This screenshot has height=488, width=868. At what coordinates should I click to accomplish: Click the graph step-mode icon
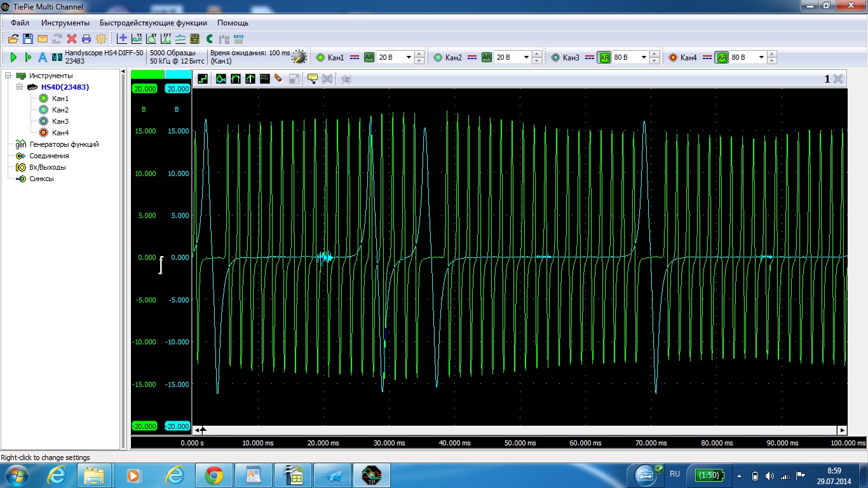(203, 79)
